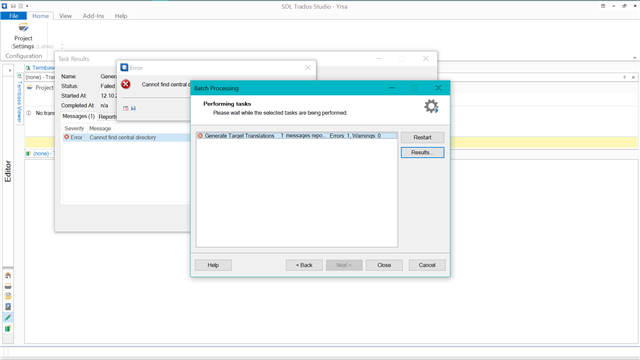Open the Reports view sidebar icon
Screen dimensions: 640x360
click(x=8, y=307)
